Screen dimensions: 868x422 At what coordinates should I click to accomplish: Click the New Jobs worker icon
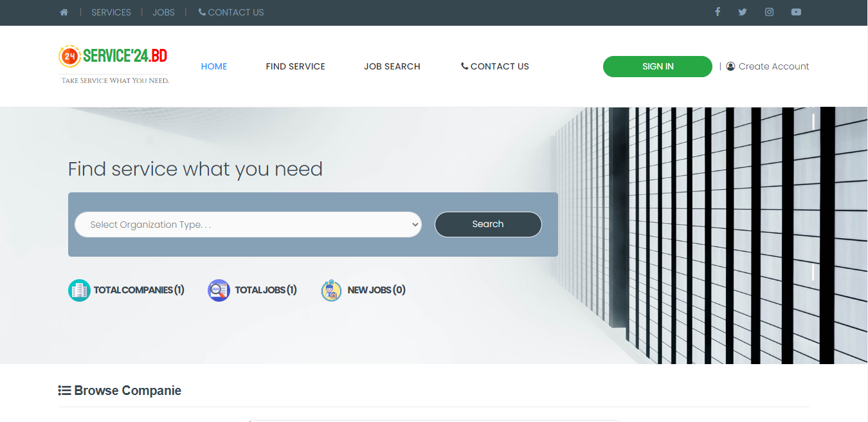(331, 290)
